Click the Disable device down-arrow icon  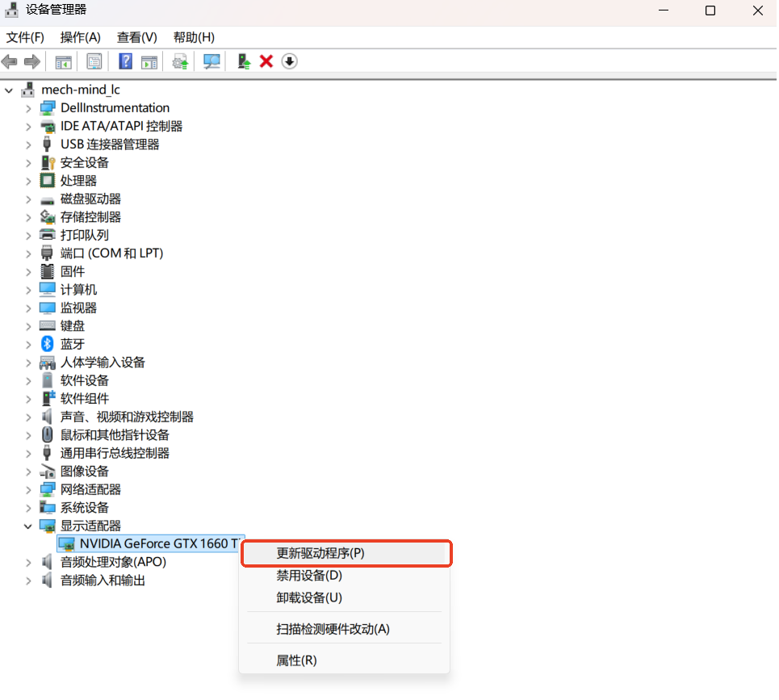[289, 61]
